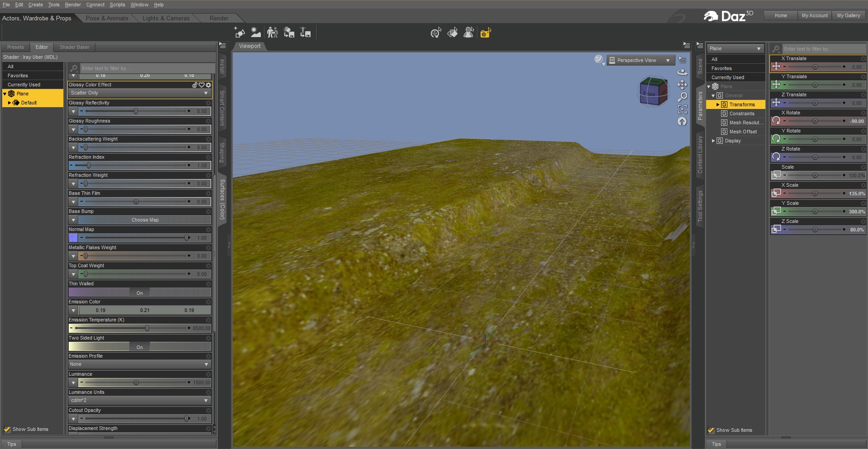Expand the Default surface in the tree
The height and width of the screenshot is (449, 868).
click(9, 103)
